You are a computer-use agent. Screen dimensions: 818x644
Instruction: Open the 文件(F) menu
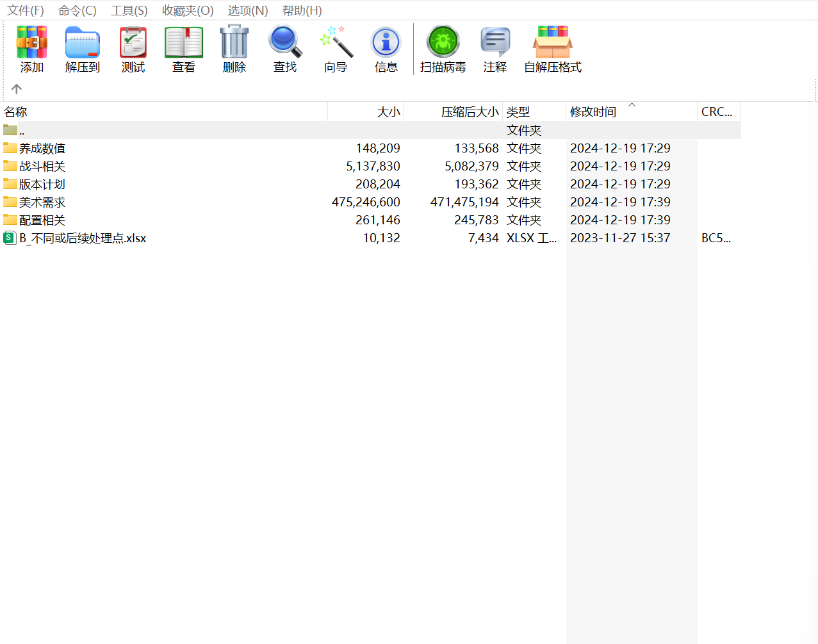click(26, 11)
